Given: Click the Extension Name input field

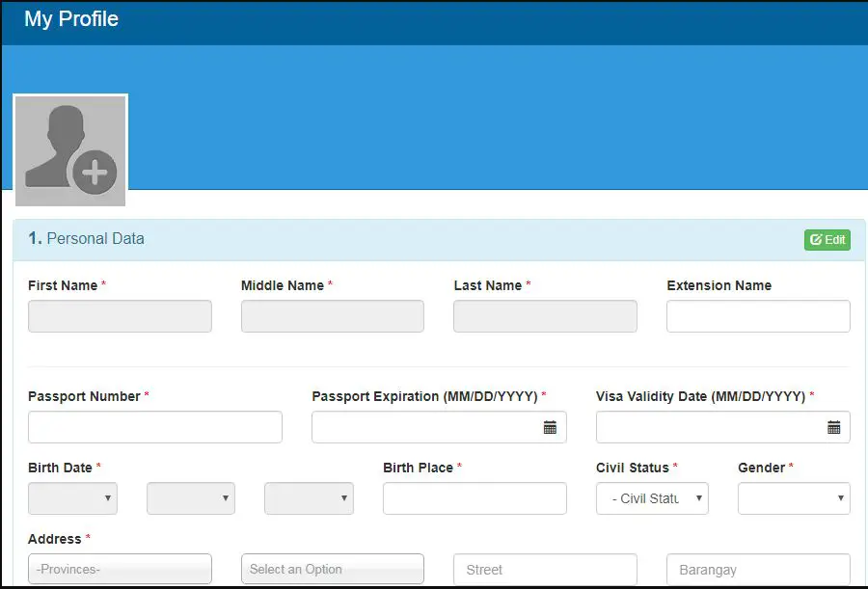Looking at the screenshot, I should coord(758,316).
